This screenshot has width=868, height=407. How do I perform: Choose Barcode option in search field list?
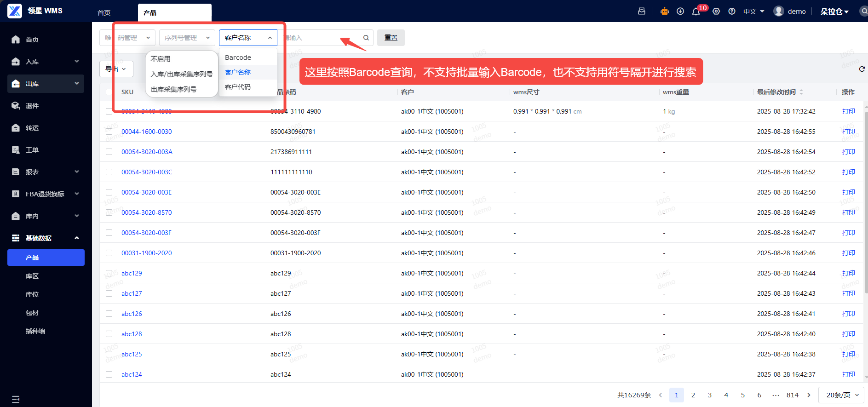pos(248,57)
